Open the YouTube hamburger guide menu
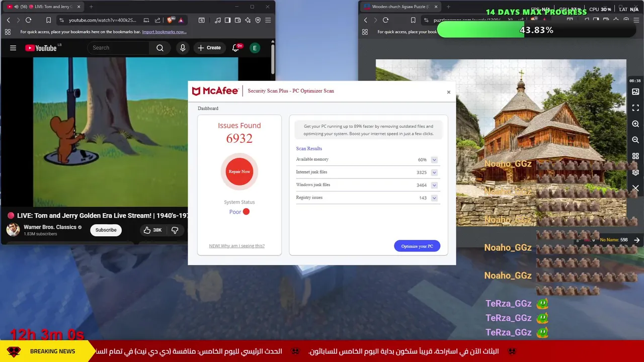Viewport: 644px width, 362px height. (x=13, y=48)
